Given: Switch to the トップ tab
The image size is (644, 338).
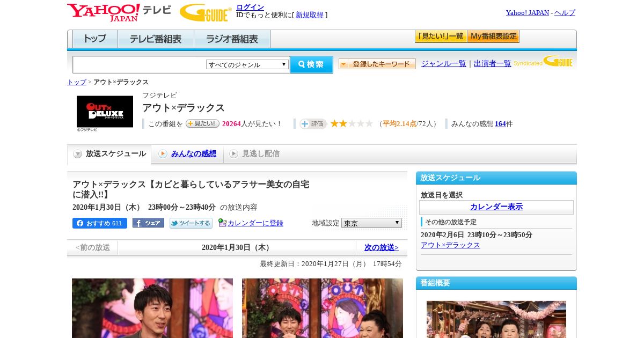Looking at the screenshot, I should tap(95, 39).
